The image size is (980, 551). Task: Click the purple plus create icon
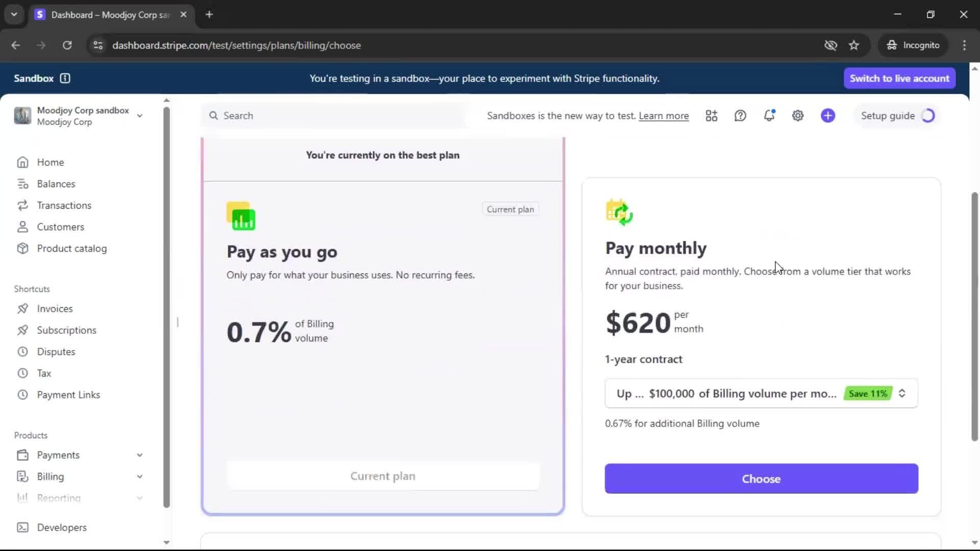828,116
